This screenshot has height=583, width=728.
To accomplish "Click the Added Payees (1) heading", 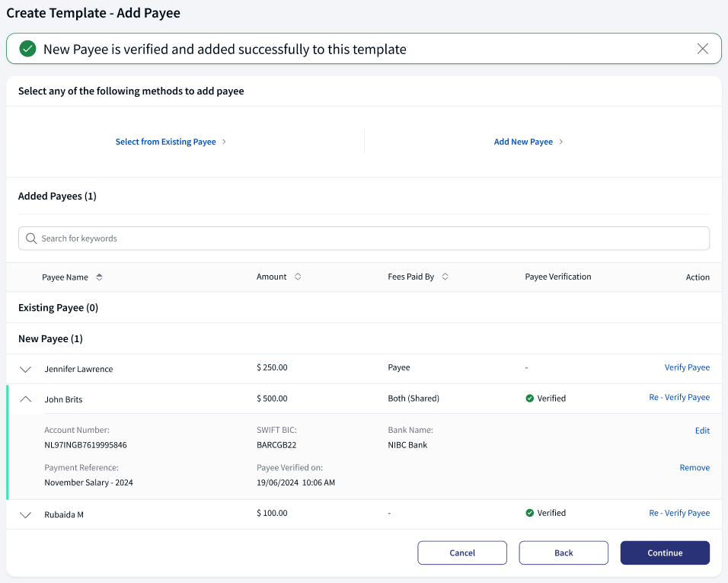I will click(x=57, y=196).
